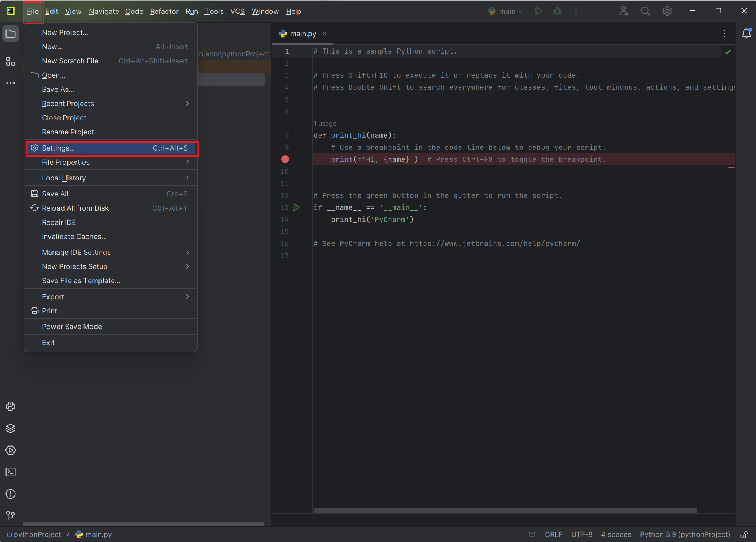The image size is (756, 542).
Task: Open the Python Console tool window
Action: click(x=11, y=406)
